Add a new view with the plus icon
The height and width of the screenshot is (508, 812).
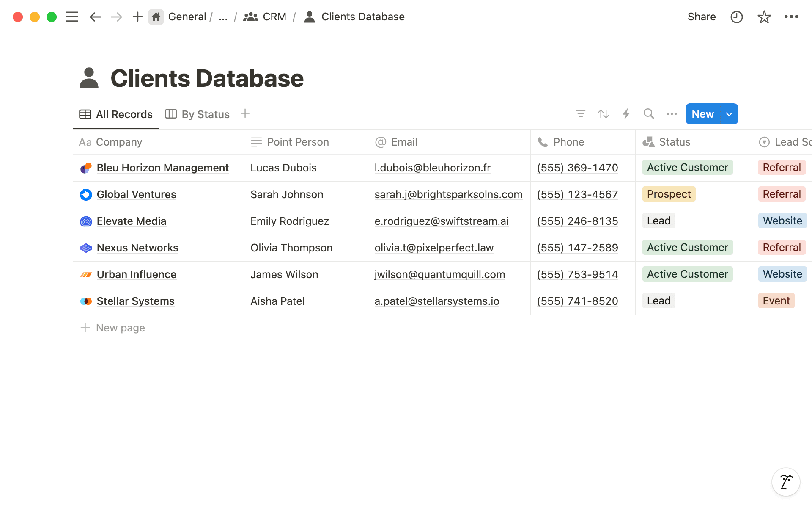(x=245, y=113)
